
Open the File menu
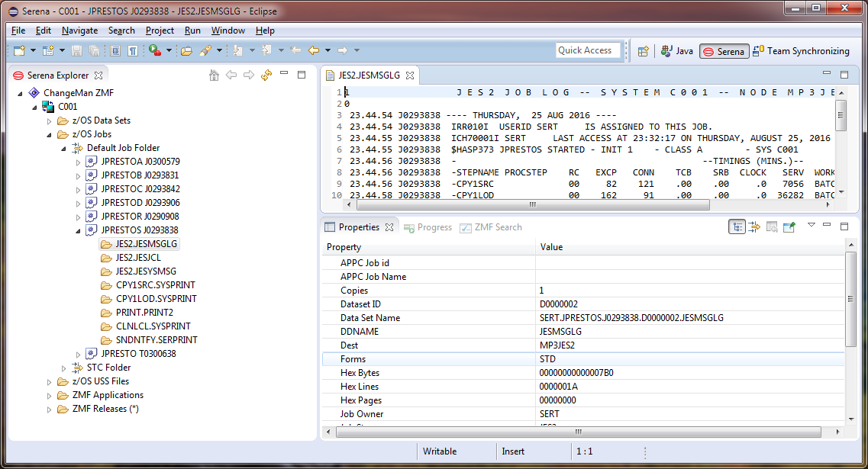click(x=18, y=31)
